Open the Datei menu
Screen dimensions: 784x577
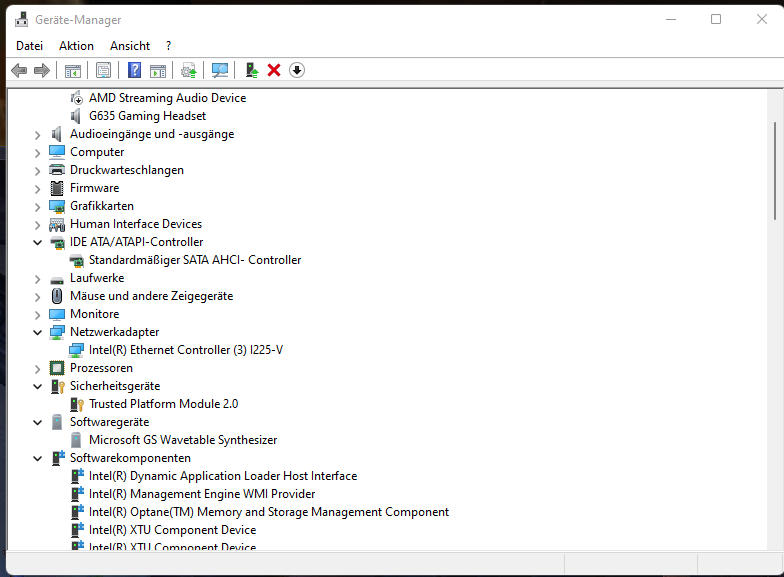pos(30,46)
